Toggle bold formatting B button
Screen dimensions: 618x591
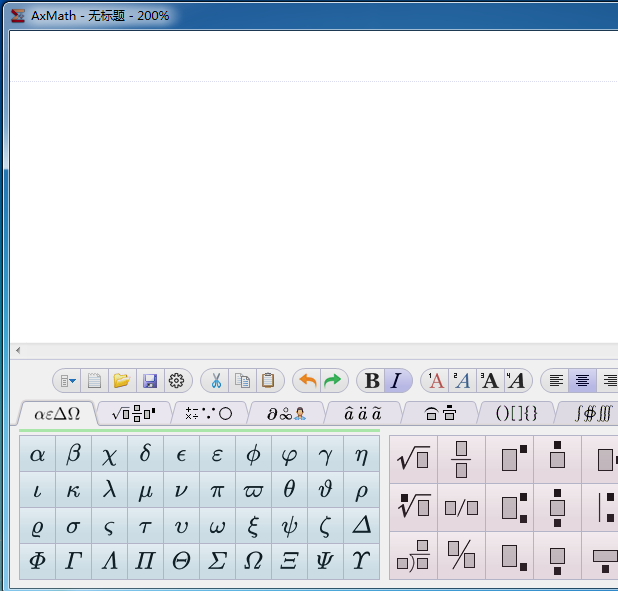point(371,381)
